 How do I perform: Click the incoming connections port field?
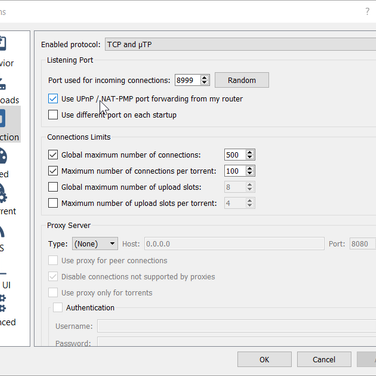pyautogui.click(x=188, y=80)
